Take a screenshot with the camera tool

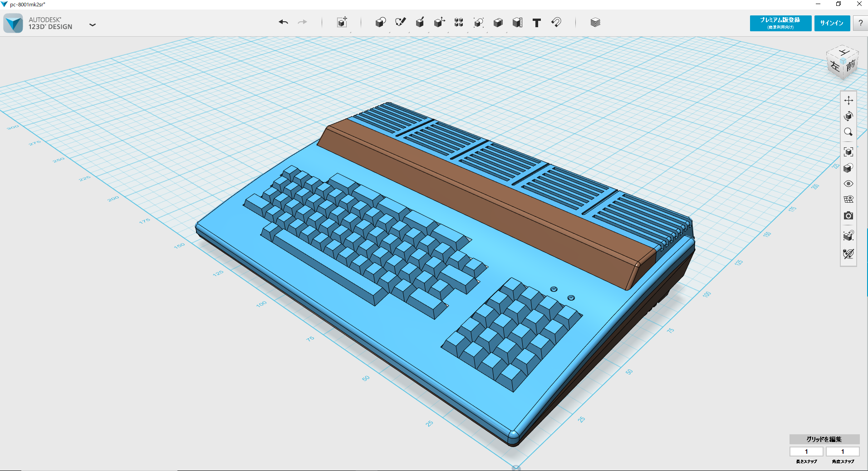click(848, 215)
